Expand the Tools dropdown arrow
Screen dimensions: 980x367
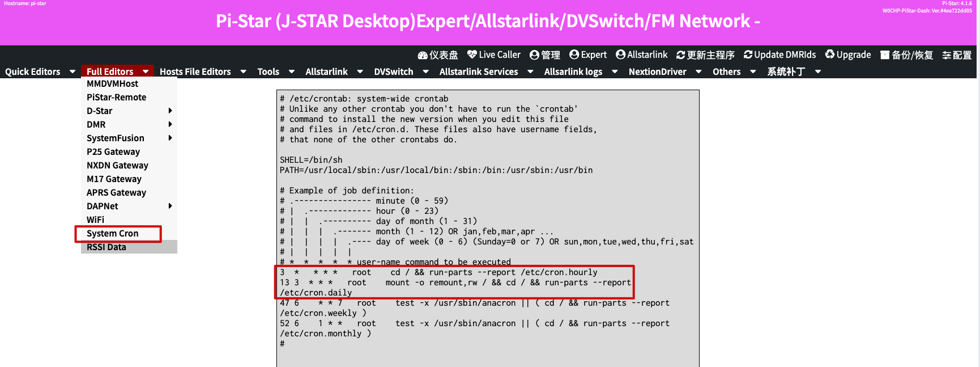point(292,71)
